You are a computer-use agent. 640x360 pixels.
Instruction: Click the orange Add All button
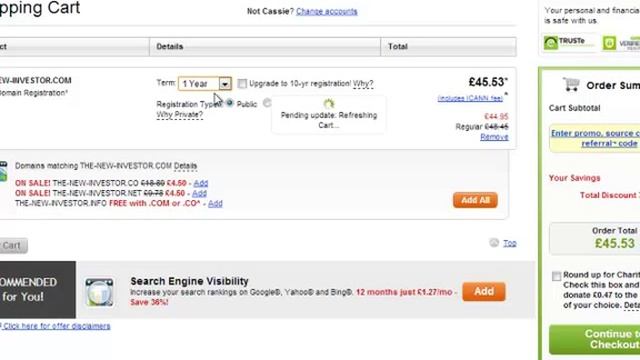pos(475,200)
